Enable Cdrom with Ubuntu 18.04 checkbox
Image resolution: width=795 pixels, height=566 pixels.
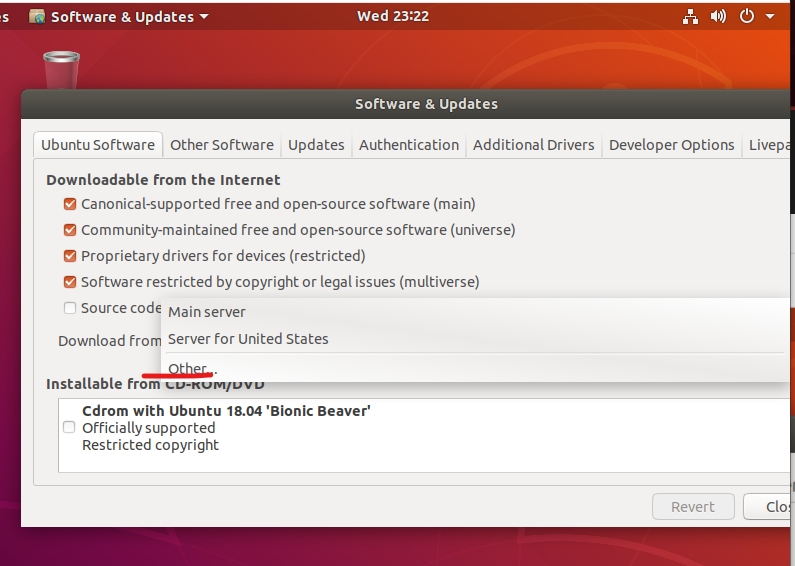(x=69, y=427)
